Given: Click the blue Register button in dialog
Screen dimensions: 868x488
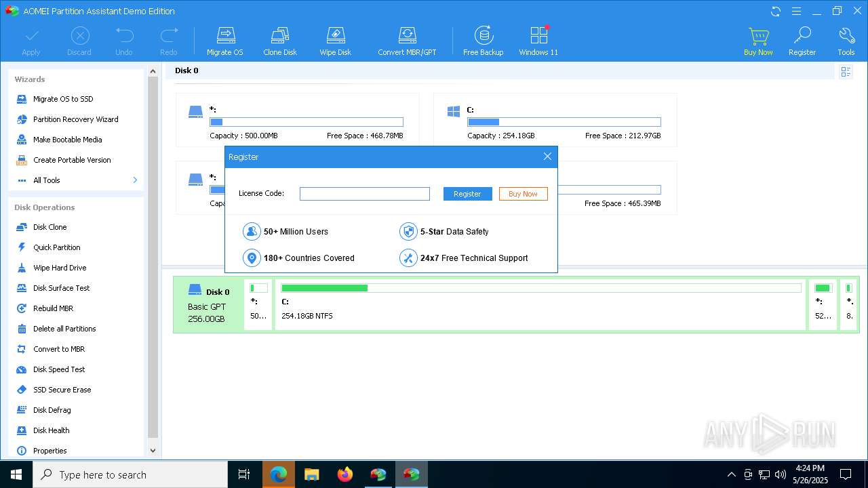Looking at the screenshot, I should pyautogui.click(x=467, y=194).
